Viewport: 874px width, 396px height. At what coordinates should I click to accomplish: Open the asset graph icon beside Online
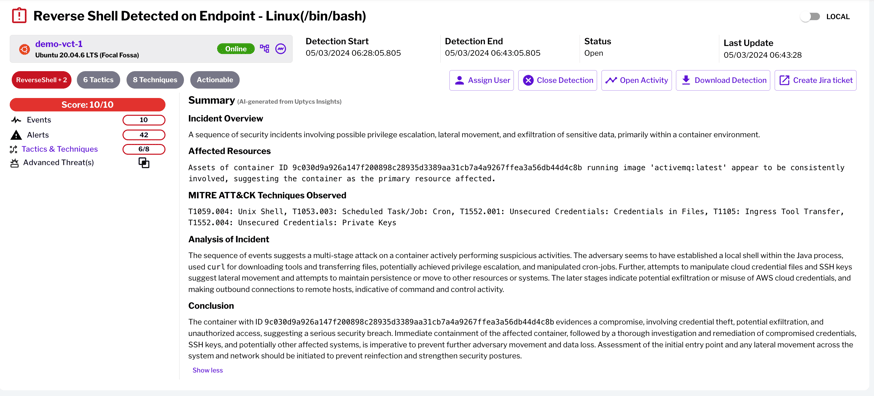pyautogui.click(x=265, y=49)
